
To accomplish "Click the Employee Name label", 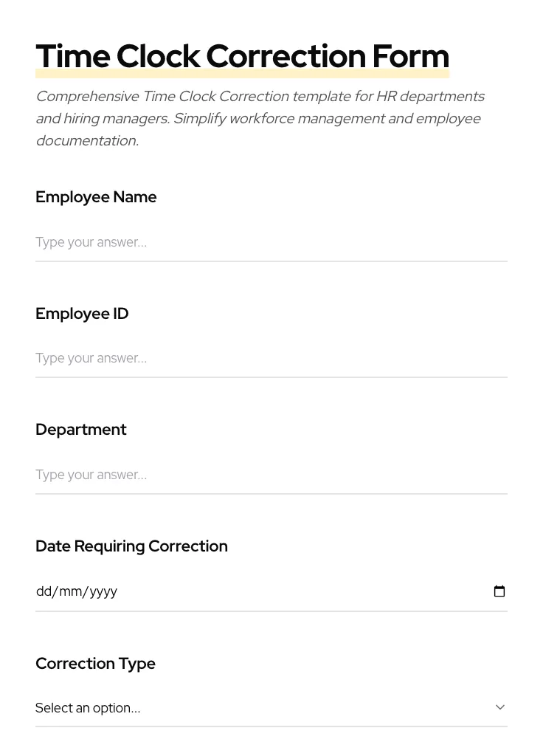I will [96, 197].
